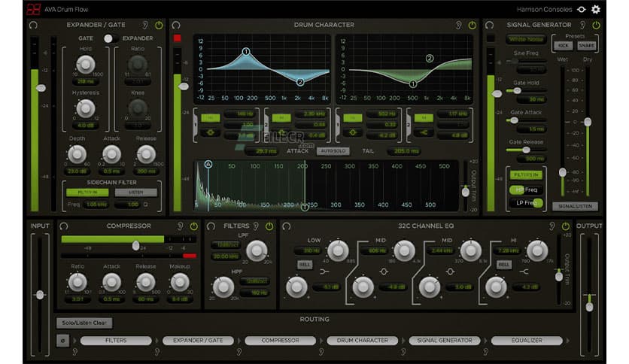The height and width of the screenshot is (364, 629).
Task: Open the White Noise source selector
Action: pyautogui.click(x=525, y=39)
